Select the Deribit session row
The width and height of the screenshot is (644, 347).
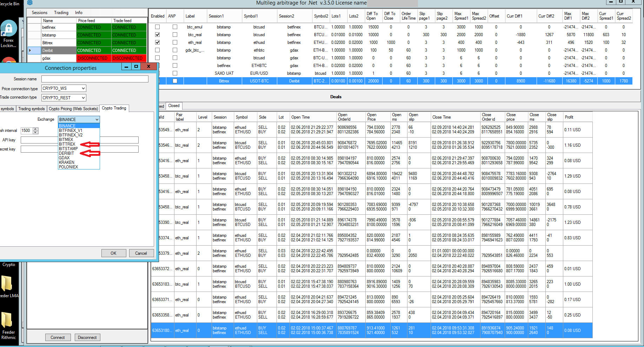tap(87, 51)
